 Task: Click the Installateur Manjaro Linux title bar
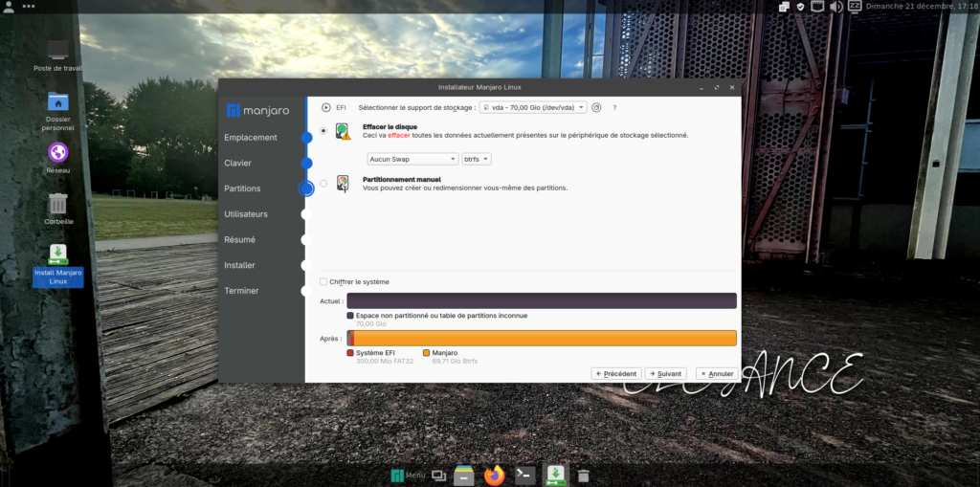(479, 87)
